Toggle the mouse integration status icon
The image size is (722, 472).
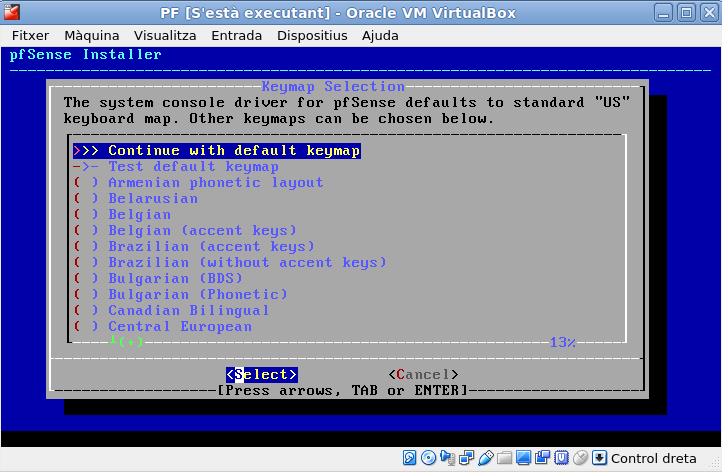(x=580, y=458)
